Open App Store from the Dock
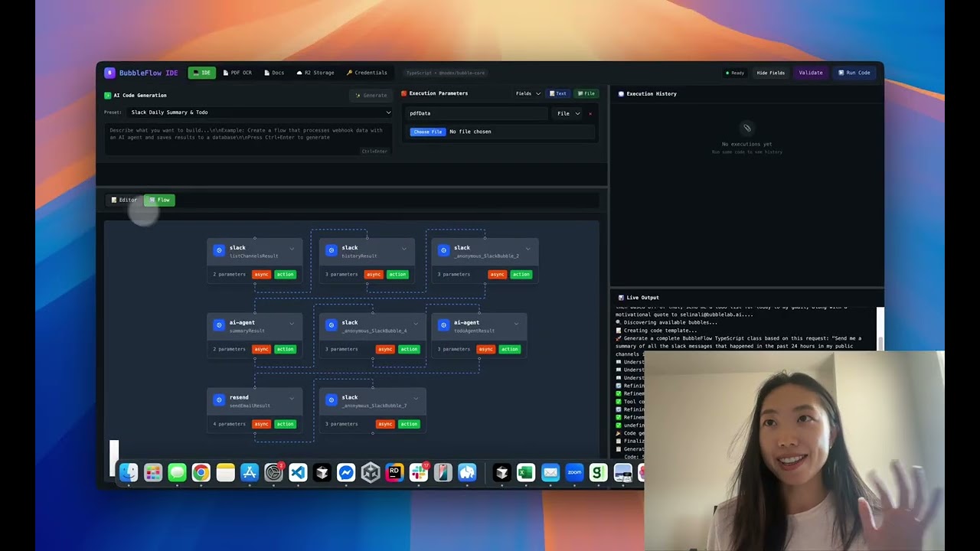Viewport: 980px width, 551px height. [x=250, y=473]
